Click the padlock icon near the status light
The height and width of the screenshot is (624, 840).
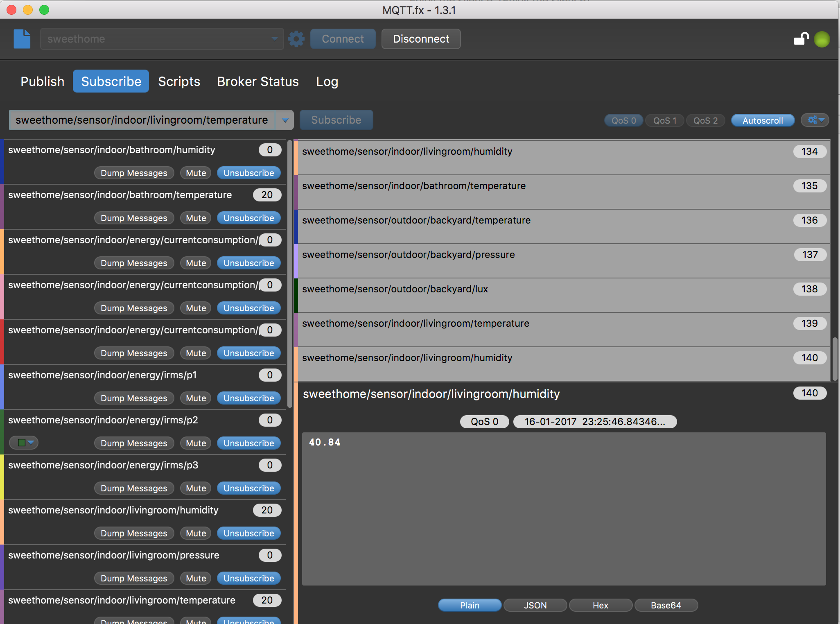[801, 39]
